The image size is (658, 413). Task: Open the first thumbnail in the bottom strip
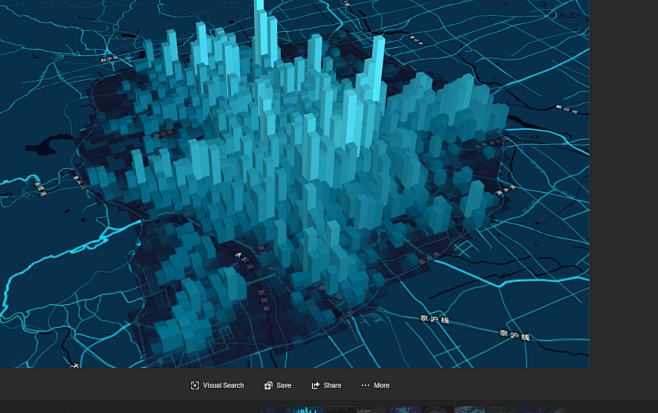coord(276,409)
